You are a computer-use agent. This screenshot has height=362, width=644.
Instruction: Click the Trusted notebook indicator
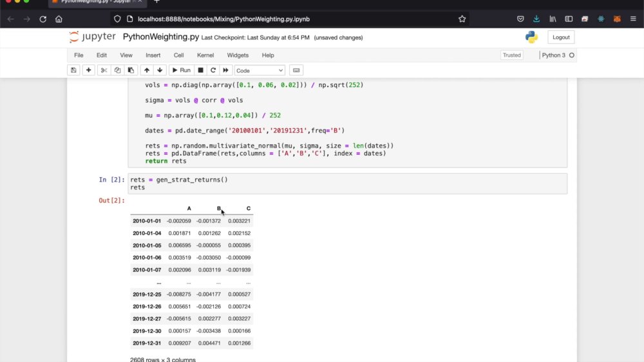pos(512,55)
